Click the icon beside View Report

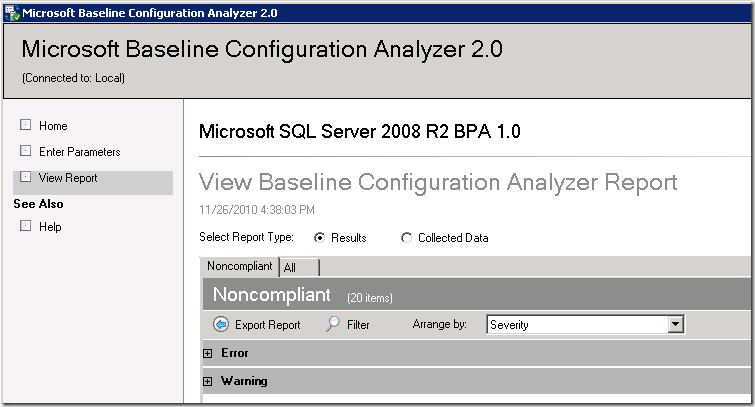[26, 178]
